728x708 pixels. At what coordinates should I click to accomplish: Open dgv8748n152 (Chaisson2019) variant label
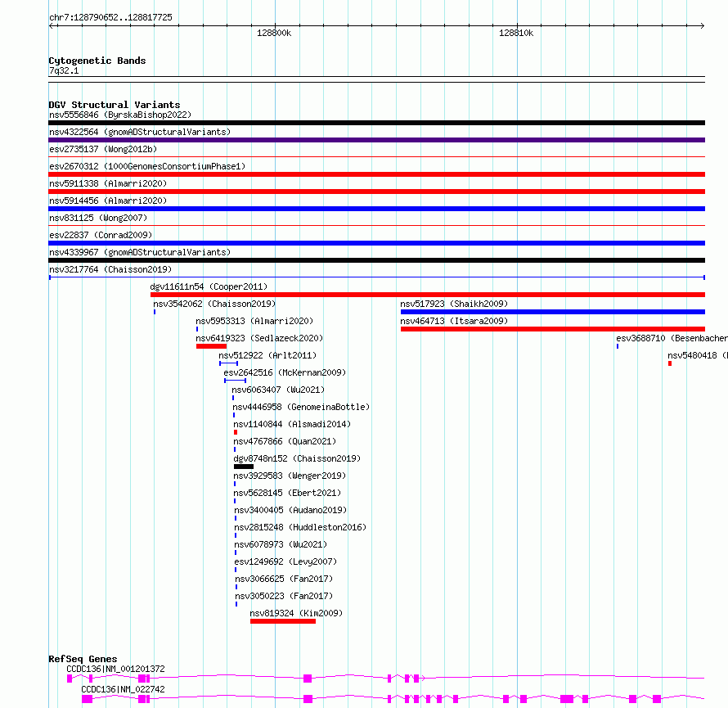(297, 458)
